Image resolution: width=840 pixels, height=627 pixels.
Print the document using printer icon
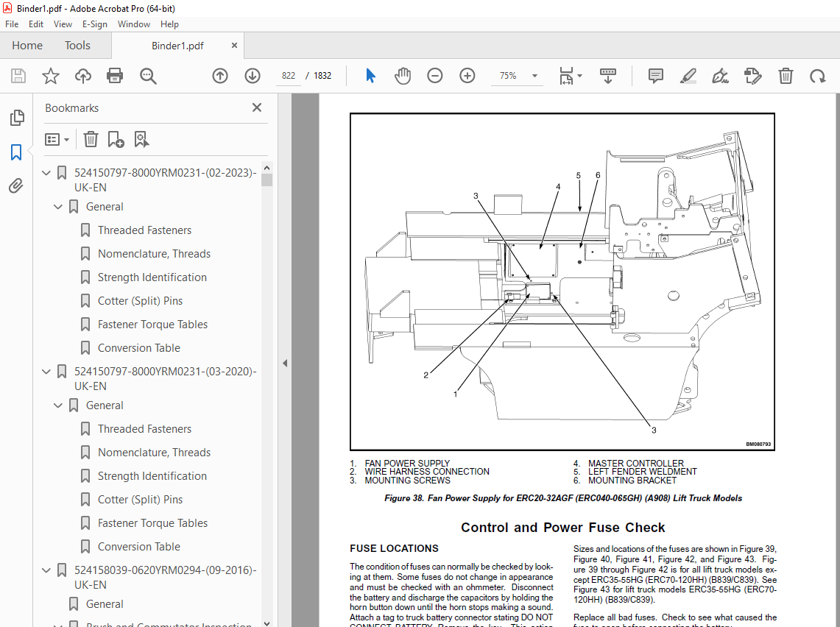(115, 76)
